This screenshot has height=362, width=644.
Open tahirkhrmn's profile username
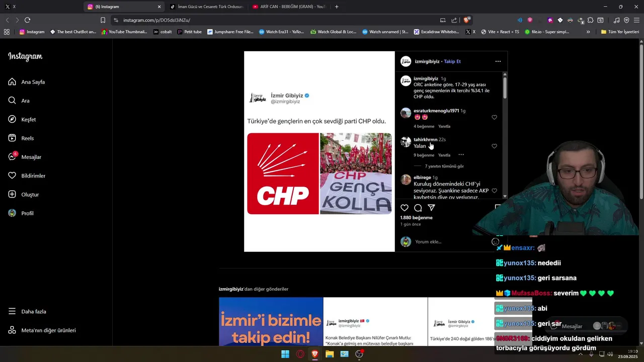tap(425, 139)
